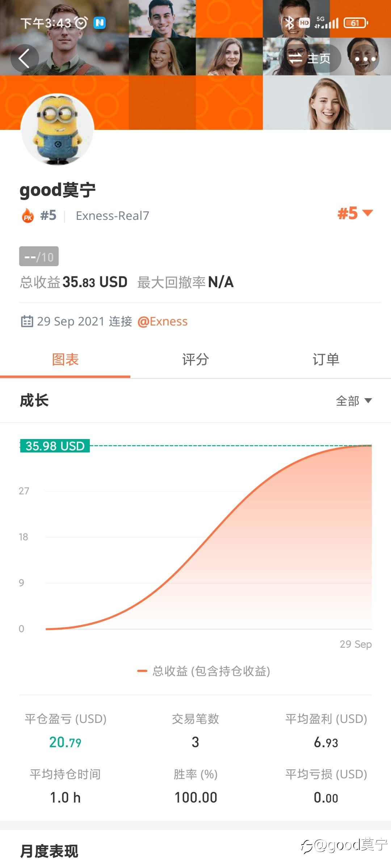Open the minion profile avatar
The width and height of the screenshot is (391, 868).
[58, 129]
